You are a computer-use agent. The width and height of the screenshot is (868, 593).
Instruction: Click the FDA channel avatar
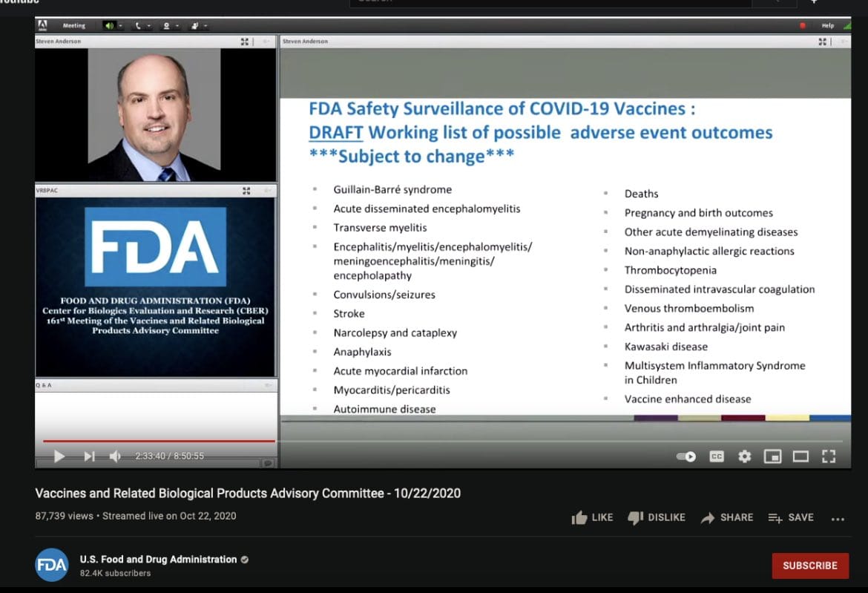tap(51, 565)
